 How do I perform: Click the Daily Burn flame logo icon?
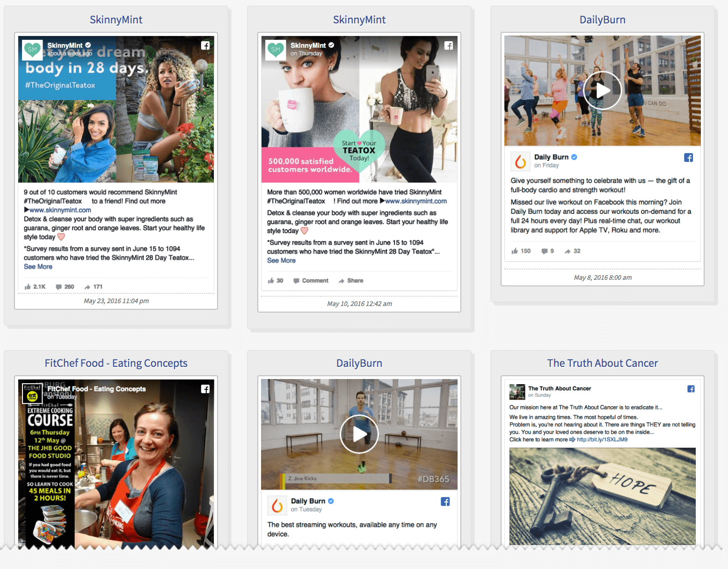point(520,161)
